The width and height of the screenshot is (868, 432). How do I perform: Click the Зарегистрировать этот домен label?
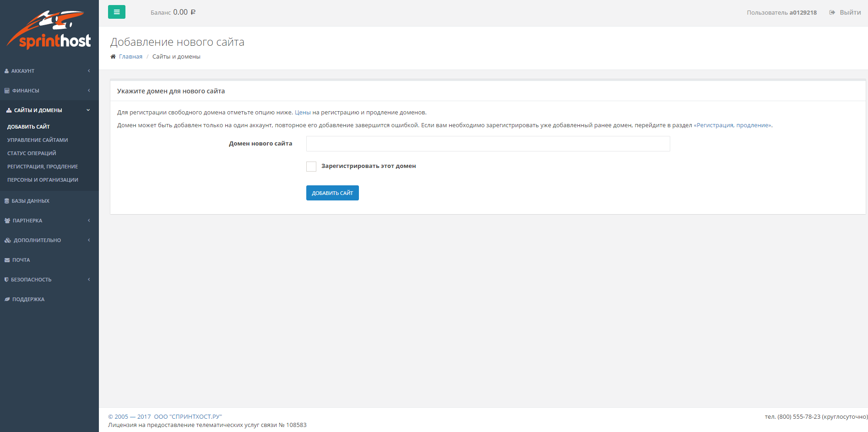coord(369,166)
